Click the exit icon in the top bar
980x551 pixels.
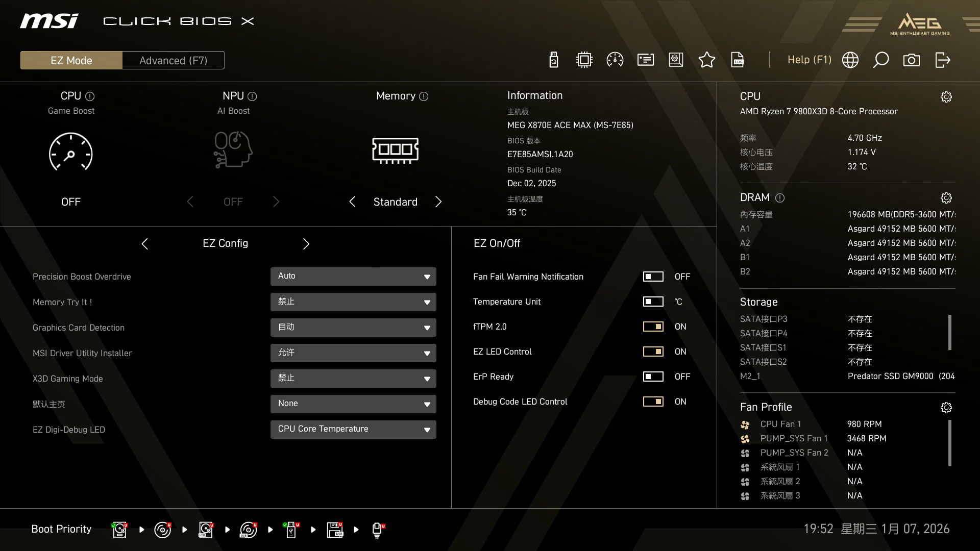click(x=942, y=60)
